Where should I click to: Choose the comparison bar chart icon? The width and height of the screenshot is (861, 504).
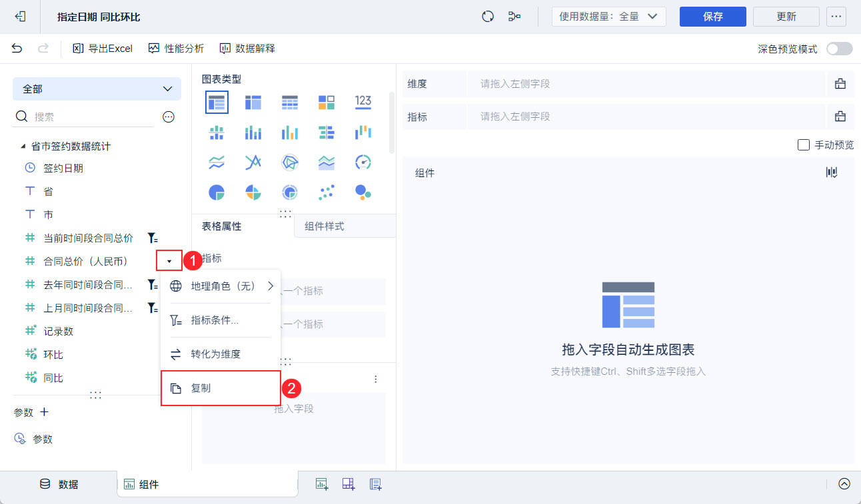click(x=327, y=132)
